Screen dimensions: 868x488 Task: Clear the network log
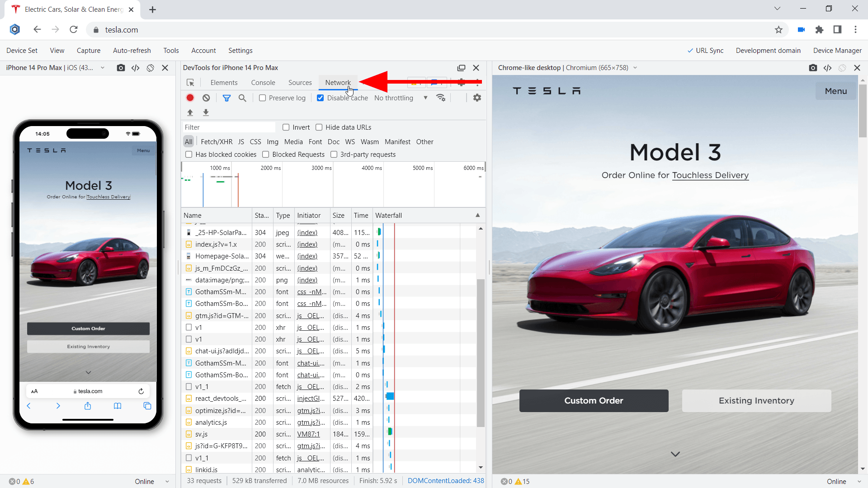tap(206, 98)
